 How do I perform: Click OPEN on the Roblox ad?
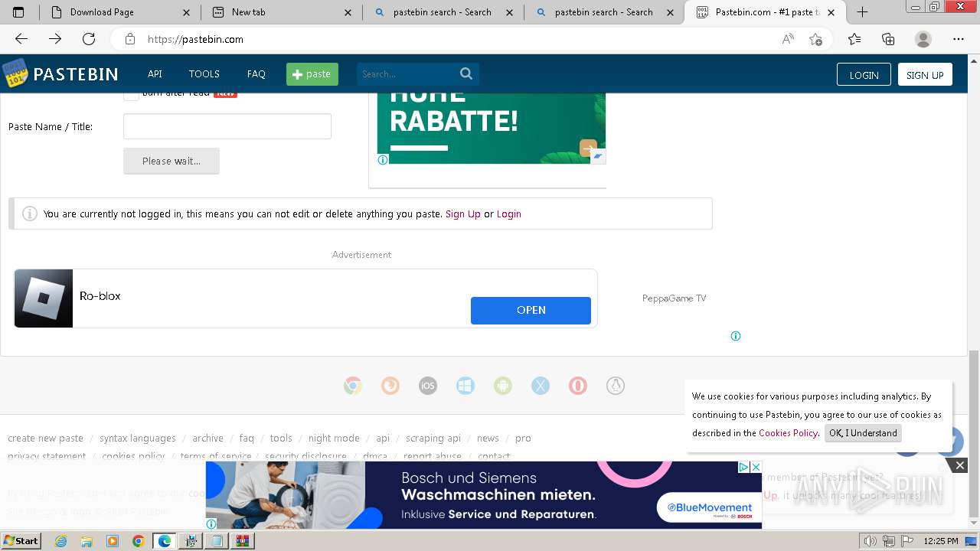(x=531, y=310)
